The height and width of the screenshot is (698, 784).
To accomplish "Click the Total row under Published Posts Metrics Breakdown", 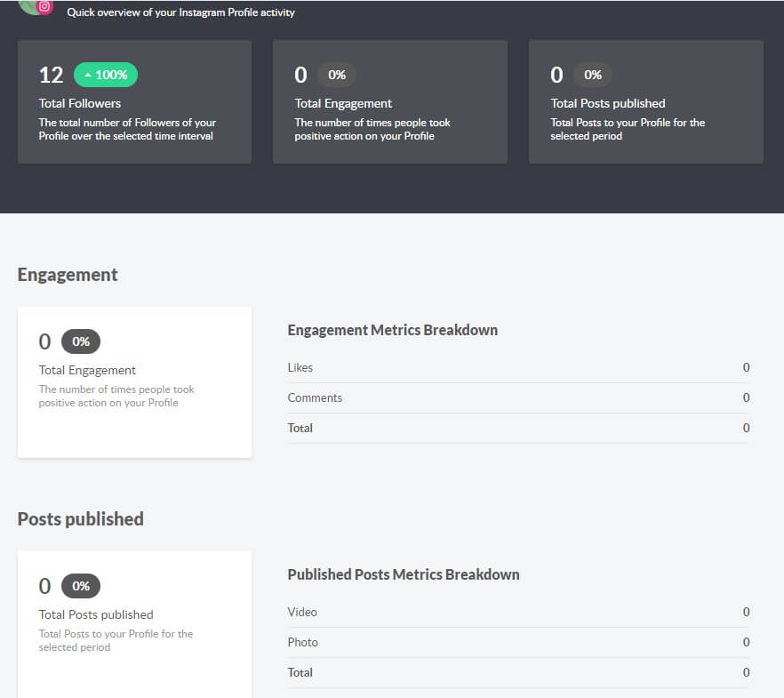I will click(x=300, y=672).
